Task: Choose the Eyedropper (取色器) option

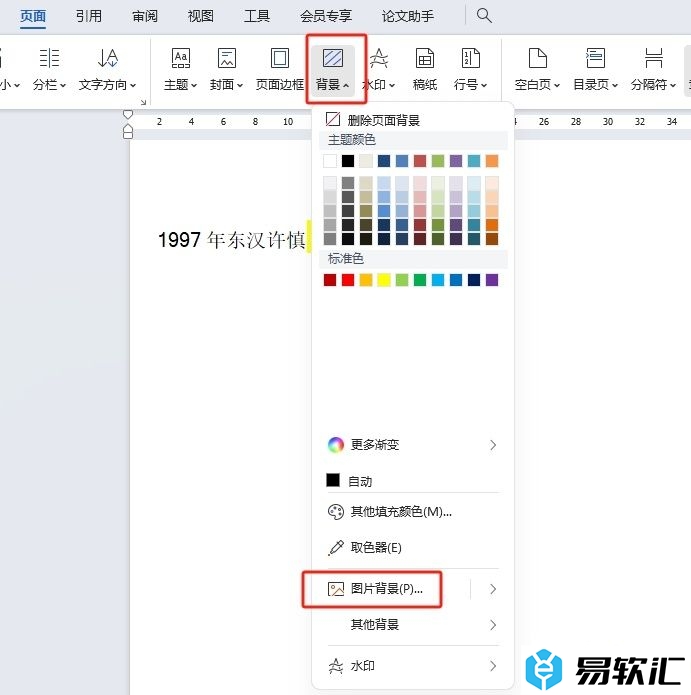Action: [375, 548]
